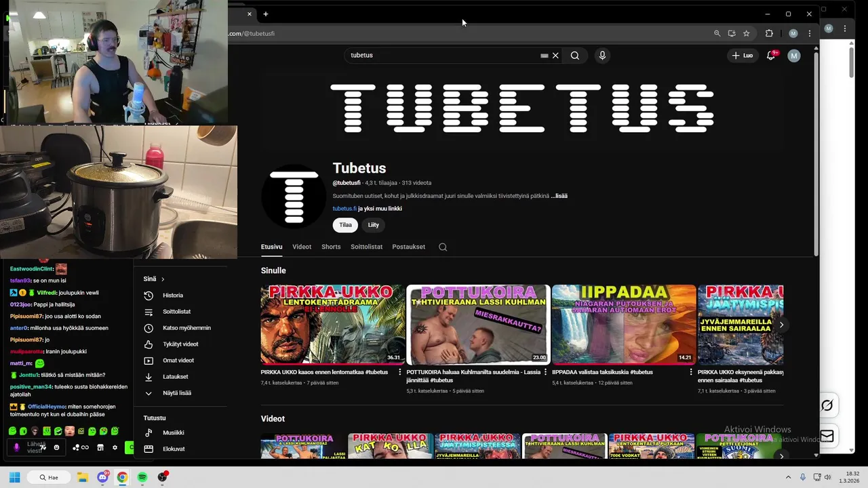
Task: Open Chrome extensions puzzle icon
Action: (769, 33)
